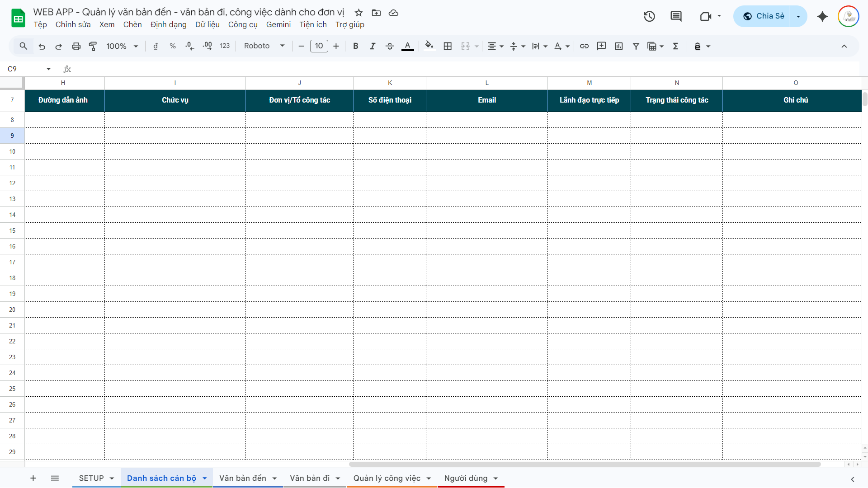Toggle bold formatting

pos(356,46)
